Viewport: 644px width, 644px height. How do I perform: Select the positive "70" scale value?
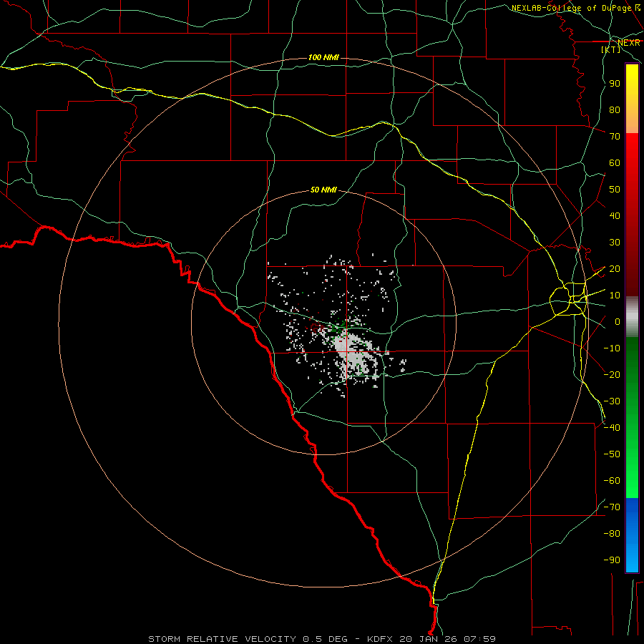[x=615, y=137]
